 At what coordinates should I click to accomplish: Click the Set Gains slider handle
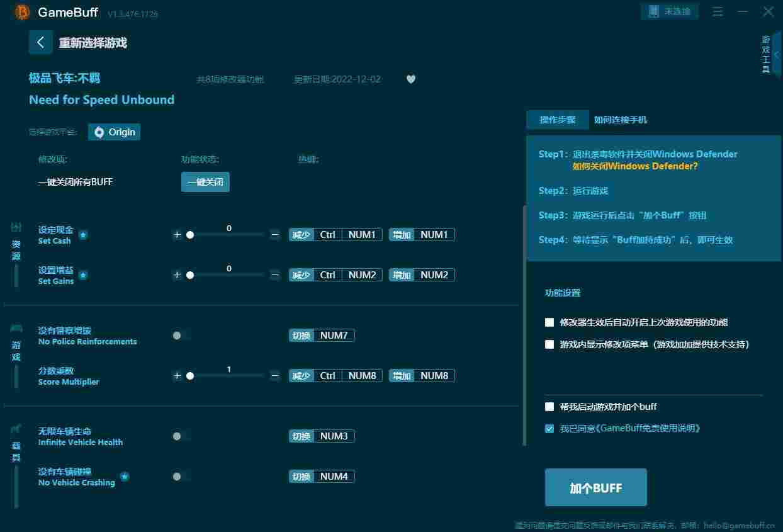(190, 275)
